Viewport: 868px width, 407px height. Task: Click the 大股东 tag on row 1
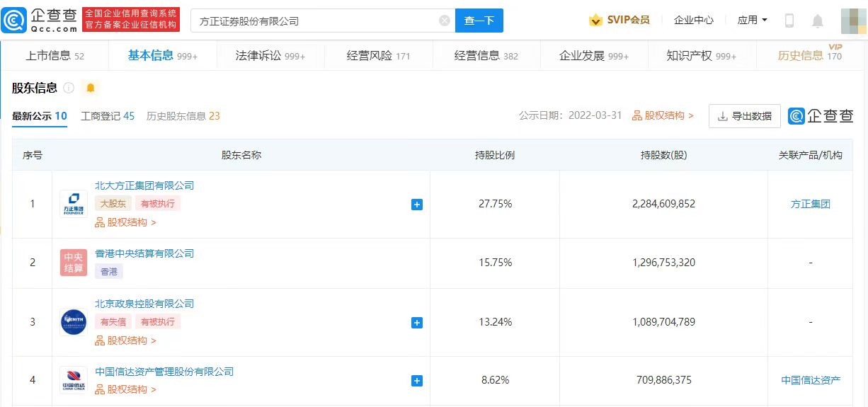(x=113, y=204)
